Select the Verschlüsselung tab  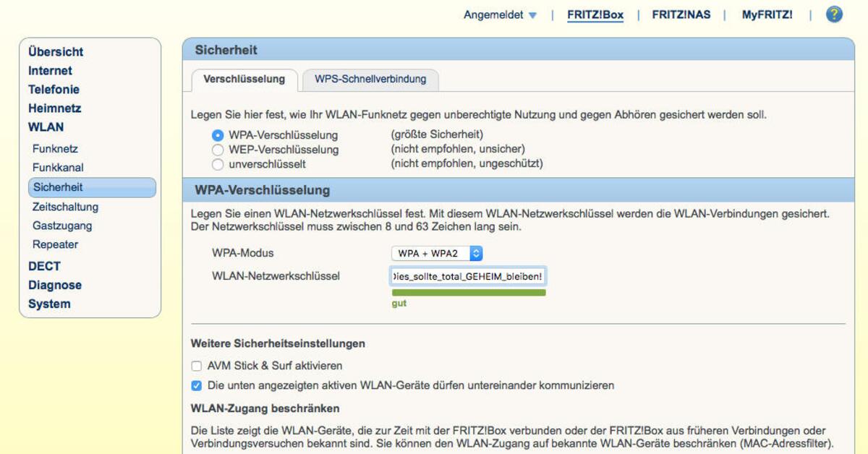[x=244, y=80]
